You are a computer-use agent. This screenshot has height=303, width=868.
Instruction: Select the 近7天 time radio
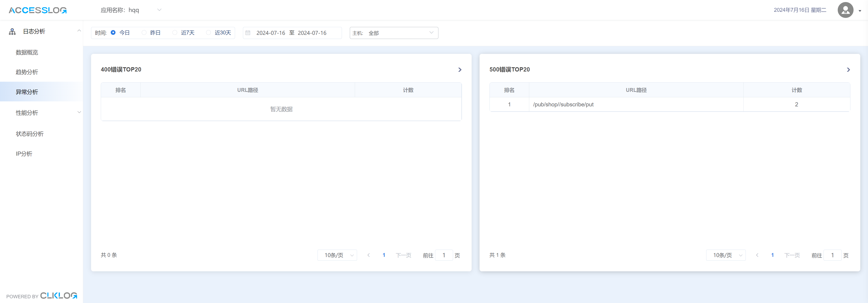click(x=175, y=33)
